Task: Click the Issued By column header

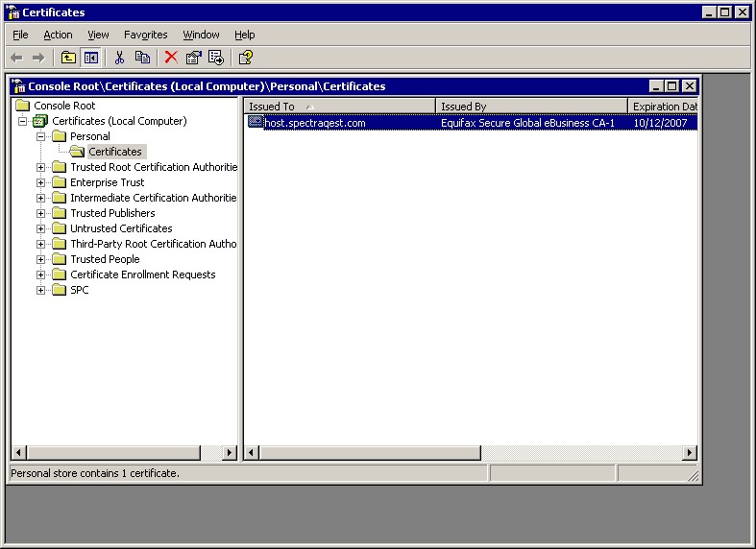Action: pyautogui.click(x=530, y=107)
